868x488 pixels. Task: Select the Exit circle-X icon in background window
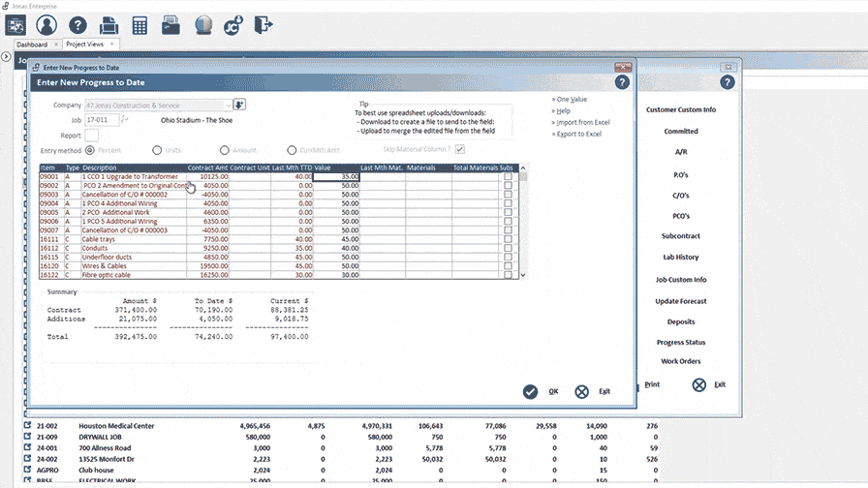point(699,384)
